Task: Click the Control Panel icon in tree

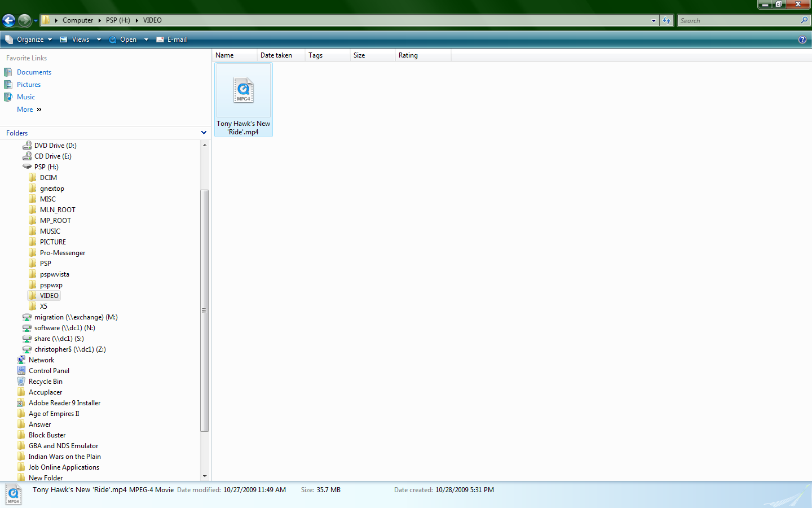Action: [21, 371]
